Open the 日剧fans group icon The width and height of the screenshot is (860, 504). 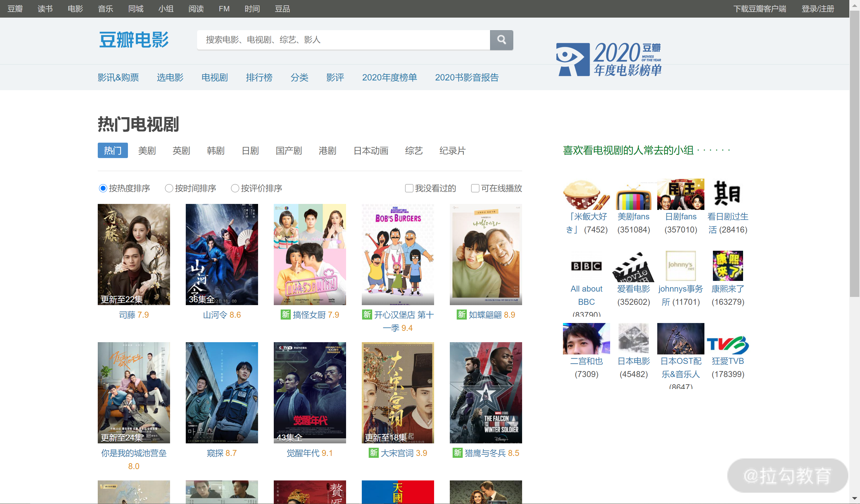pyautogui.click(x=681, y=194)
